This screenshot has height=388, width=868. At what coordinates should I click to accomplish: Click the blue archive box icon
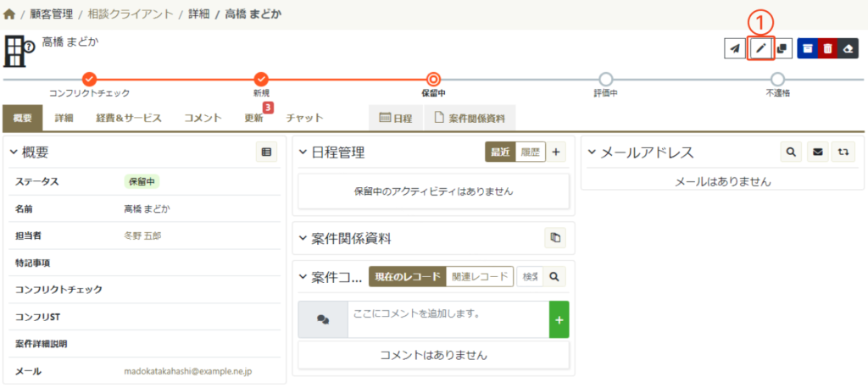click(808, 48)
